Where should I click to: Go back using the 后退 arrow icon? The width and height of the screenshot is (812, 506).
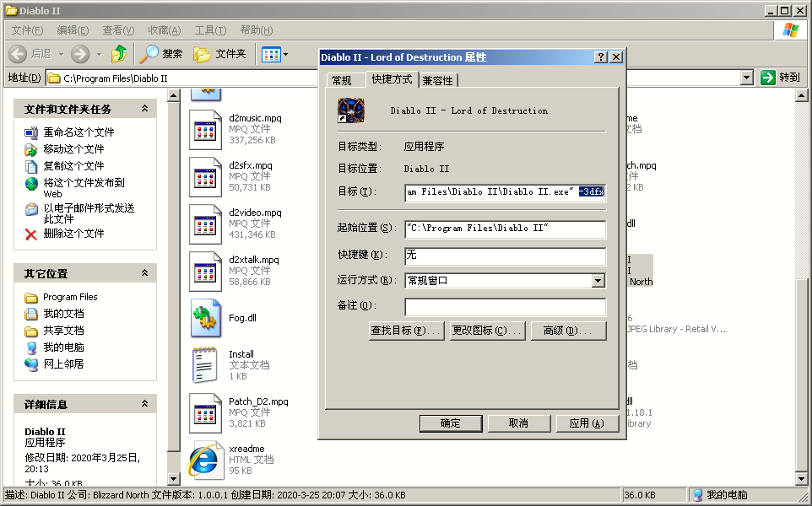18,54
